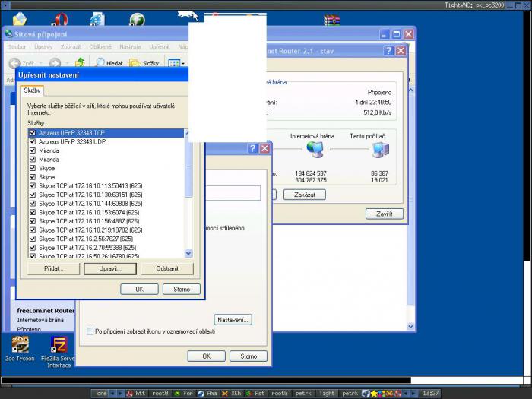Click the Upravit... button
This screenshot has width=532, height=399.
click(x=110, y=268)
